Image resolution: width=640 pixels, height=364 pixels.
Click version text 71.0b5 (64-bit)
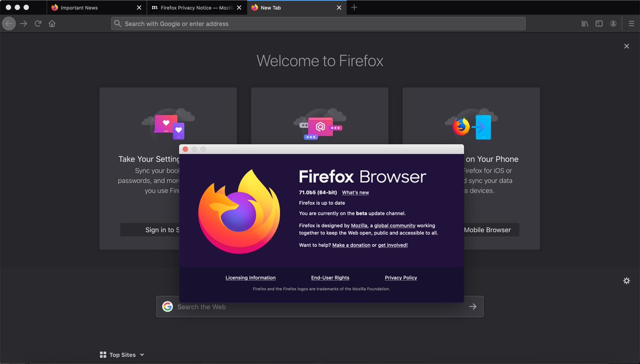(x=318, y=192)
